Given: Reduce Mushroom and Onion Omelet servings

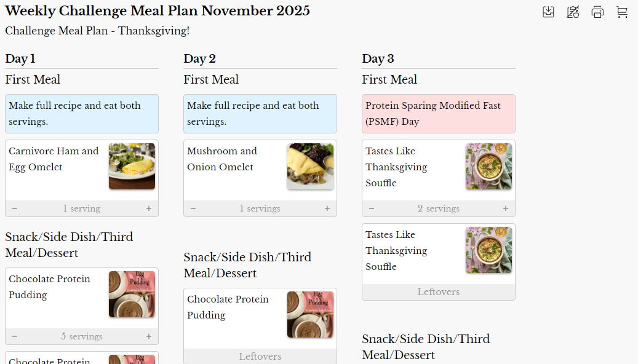Looking at the screenshot, I should (193, 208).
